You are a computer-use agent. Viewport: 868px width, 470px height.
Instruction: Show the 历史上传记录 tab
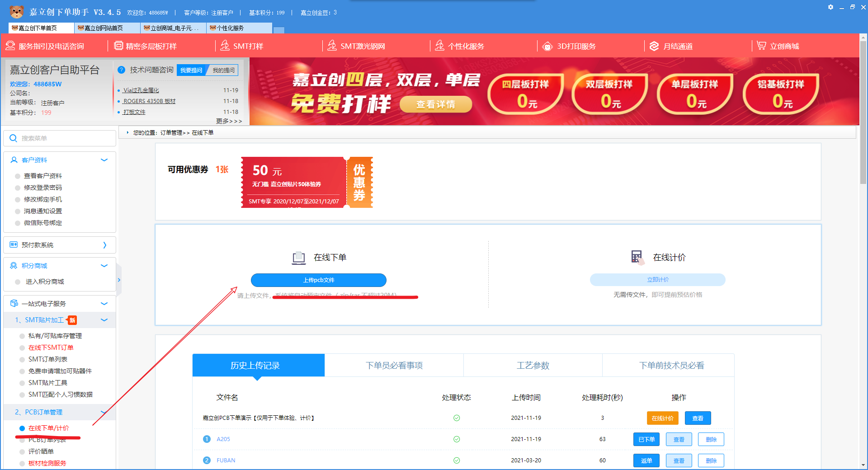click(259, 365)
